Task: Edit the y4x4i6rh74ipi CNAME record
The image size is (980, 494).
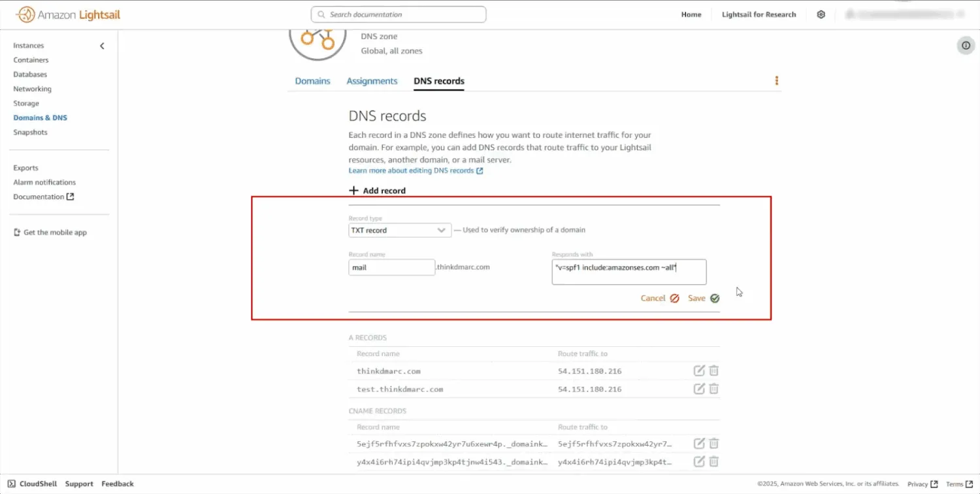Action: click(x=699, y=461)
